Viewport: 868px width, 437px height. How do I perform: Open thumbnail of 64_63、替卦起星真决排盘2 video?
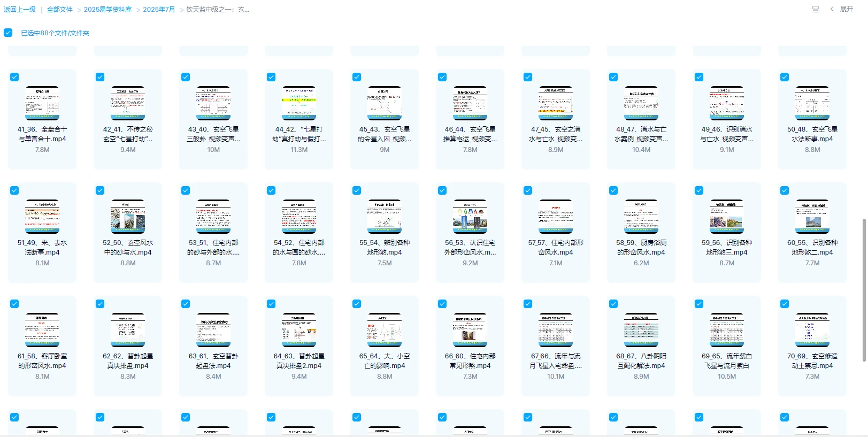[x=299, y=329]
